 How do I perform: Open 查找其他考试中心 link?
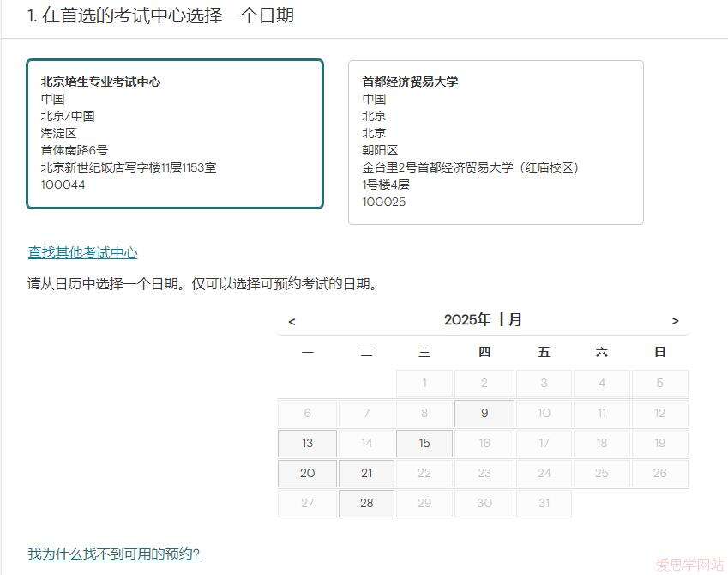pyautogui.click(x=82, y=252)
